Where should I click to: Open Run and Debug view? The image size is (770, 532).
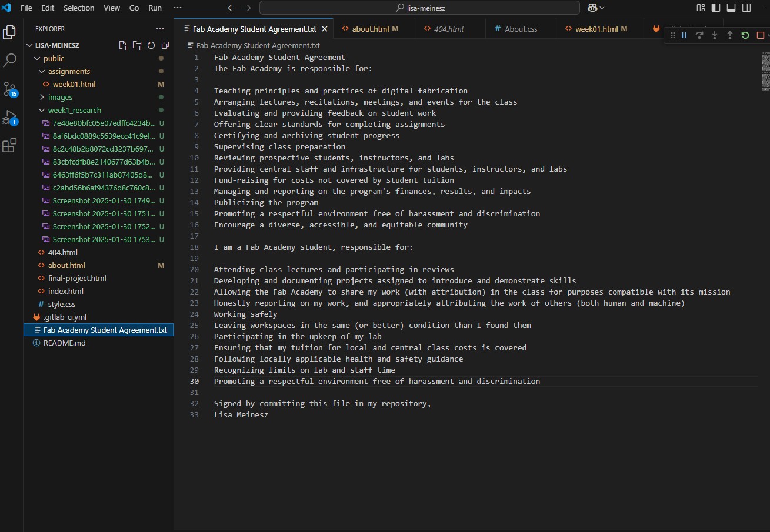(9, 117)
